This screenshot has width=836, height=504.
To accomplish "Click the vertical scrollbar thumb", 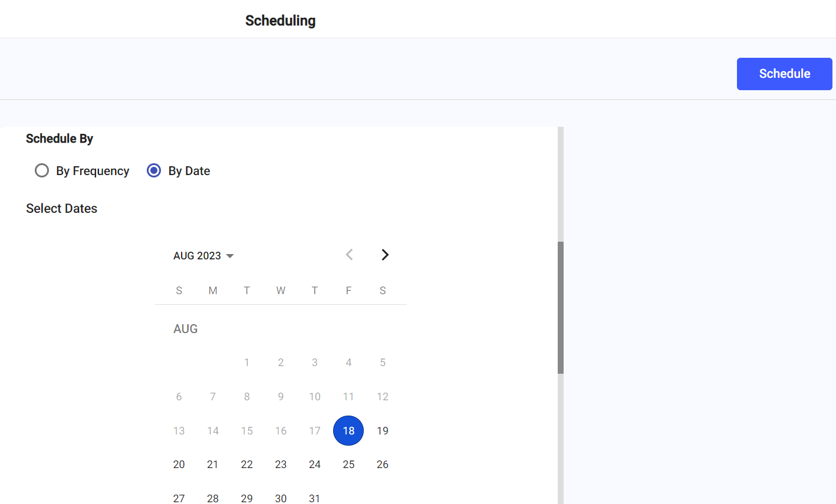I will tap(561, 307).
